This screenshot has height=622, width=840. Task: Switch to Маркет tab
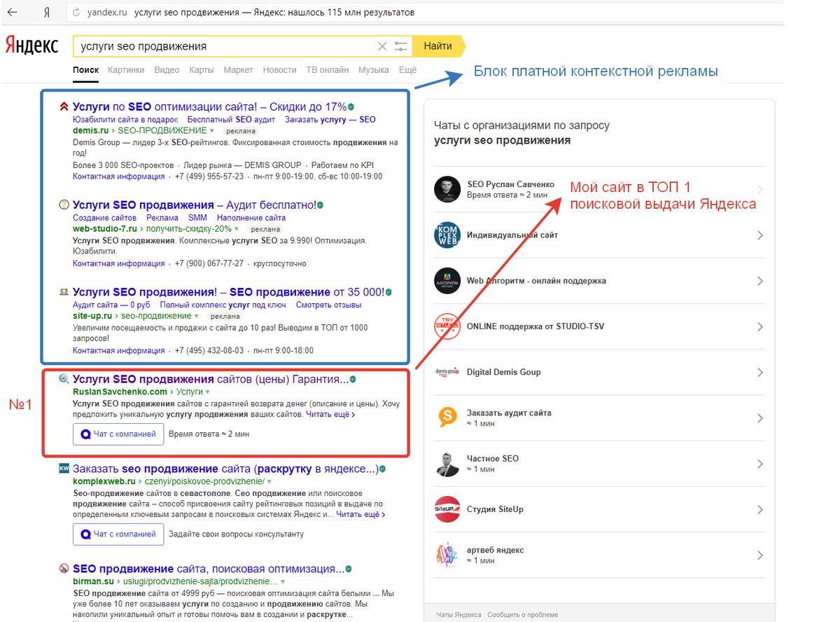239,70
